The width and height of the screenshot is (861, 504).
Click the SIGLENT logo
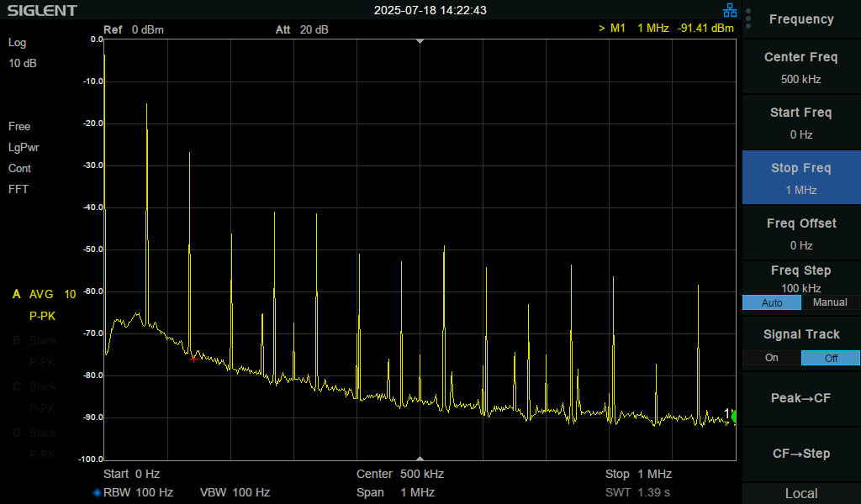(x=42, y=10)
